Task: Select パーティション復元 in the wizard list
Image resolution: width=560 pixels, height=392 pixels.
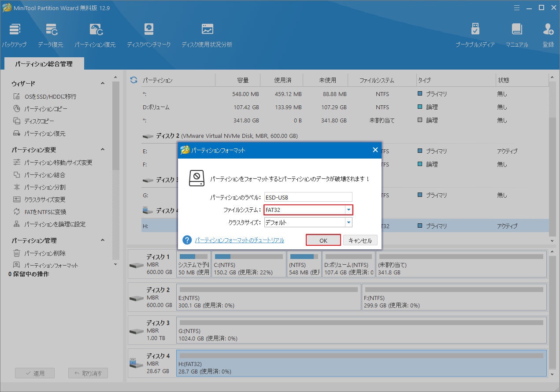Action: click(x=39, y=133)
